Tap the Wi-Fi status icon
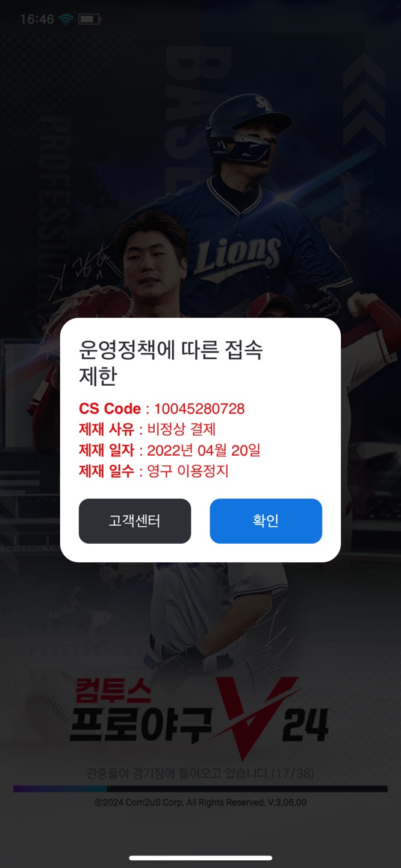 pyautogui.click(x=66, y=19)
